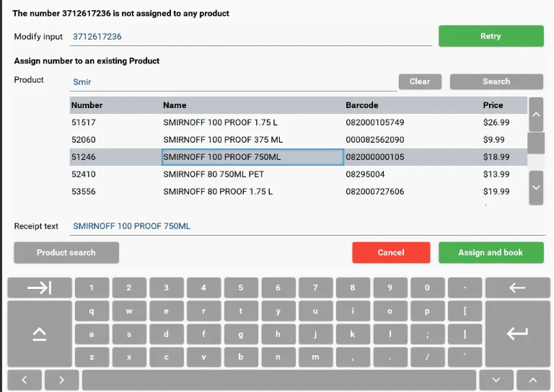The image size is (554, 392).
Task: Tap the p key on the keyboard
Action: pos(428,311)
